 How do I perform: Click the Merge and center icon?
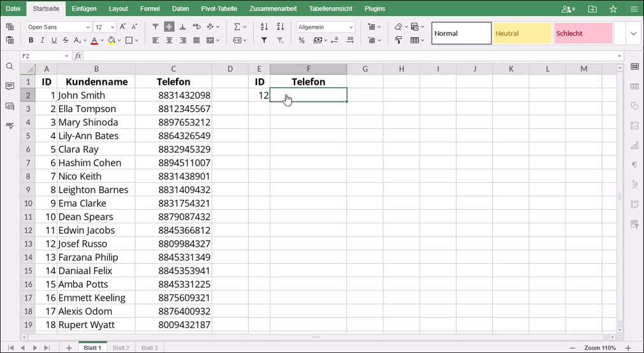pos(210,40)
